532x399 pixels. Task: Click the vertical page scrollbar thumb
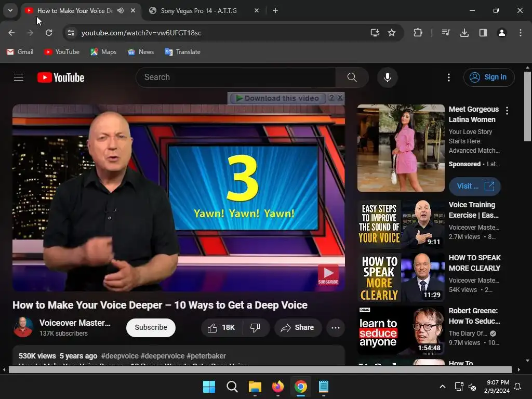pos(527,107)
